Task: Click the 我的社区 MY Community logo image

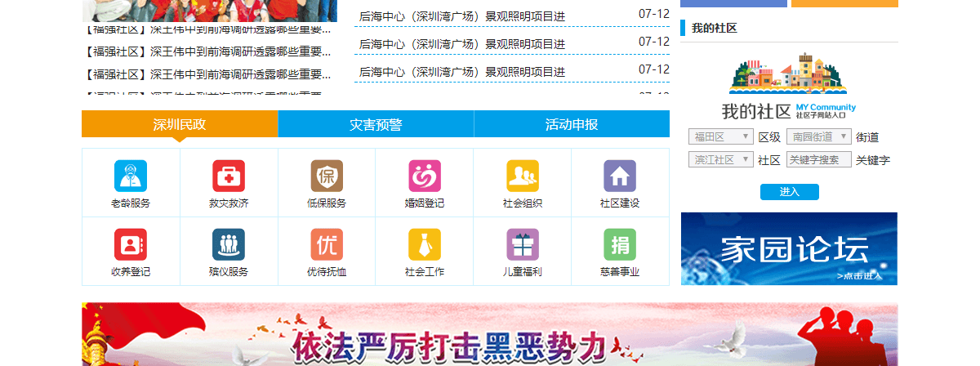Action: tap(789, 86)
